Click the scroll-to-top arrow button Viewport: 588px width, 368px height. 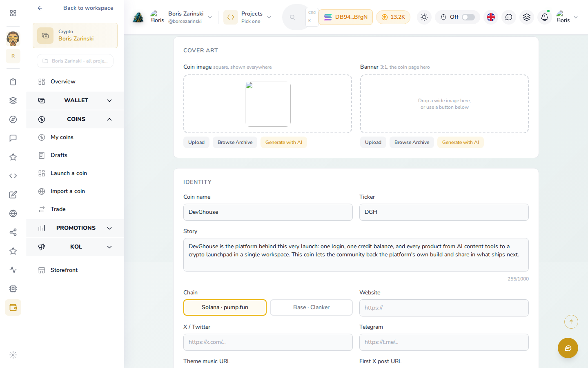pyautogui.click(x=571, y=322)
